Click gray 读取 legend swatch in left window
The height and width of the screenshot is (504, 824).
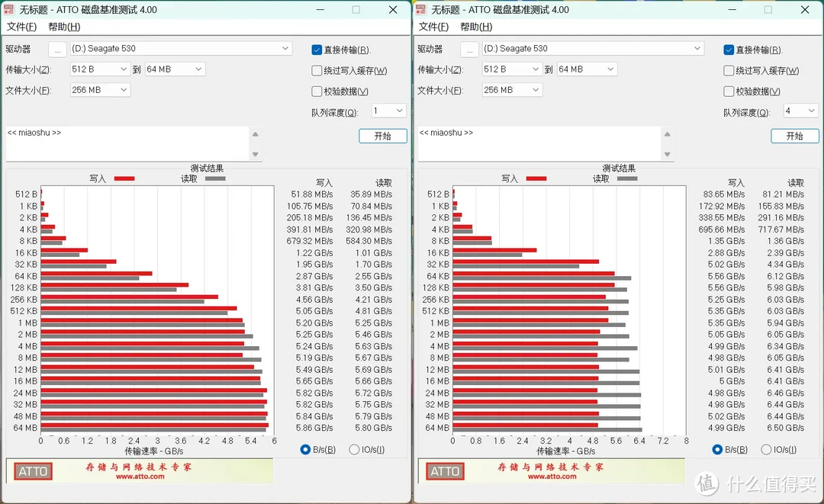(215, 178)
